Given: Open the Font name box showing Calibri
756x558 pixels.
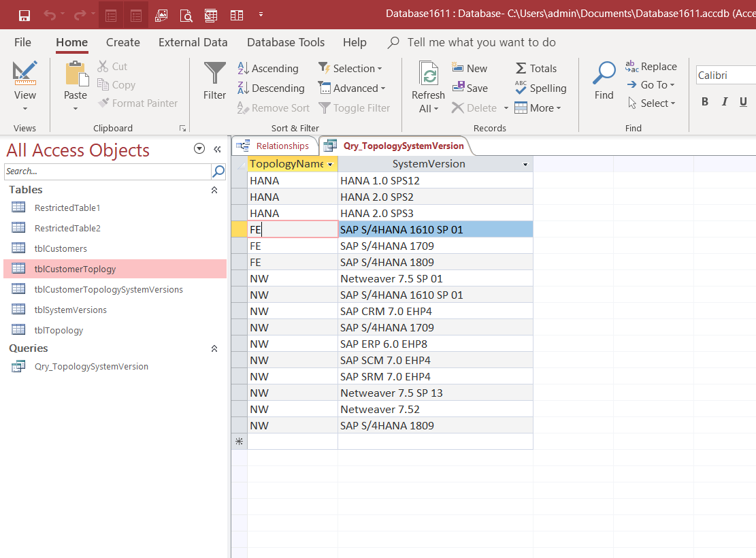Looking at the screenshot, I should [724, 76].
